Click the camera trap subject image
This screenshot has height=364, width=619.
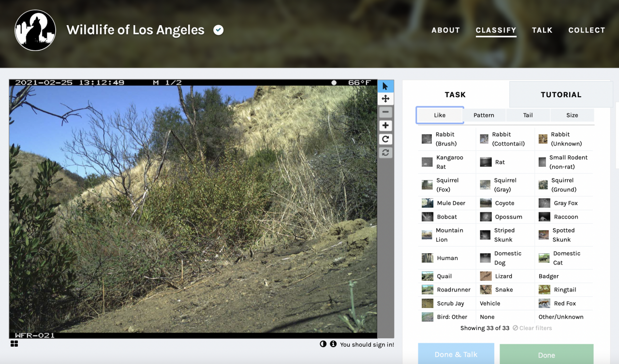coord(193,209)
